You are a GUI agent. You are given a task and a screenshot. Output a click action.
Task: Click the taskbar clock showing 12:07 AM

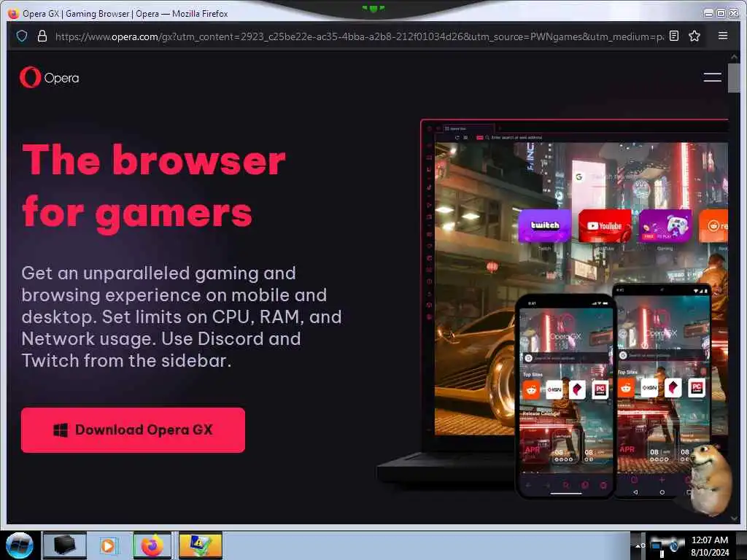709,545
